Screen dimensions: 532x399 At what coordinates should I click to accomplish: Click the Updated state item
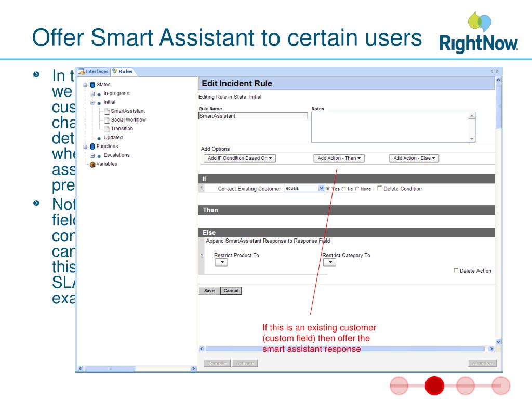113,137
